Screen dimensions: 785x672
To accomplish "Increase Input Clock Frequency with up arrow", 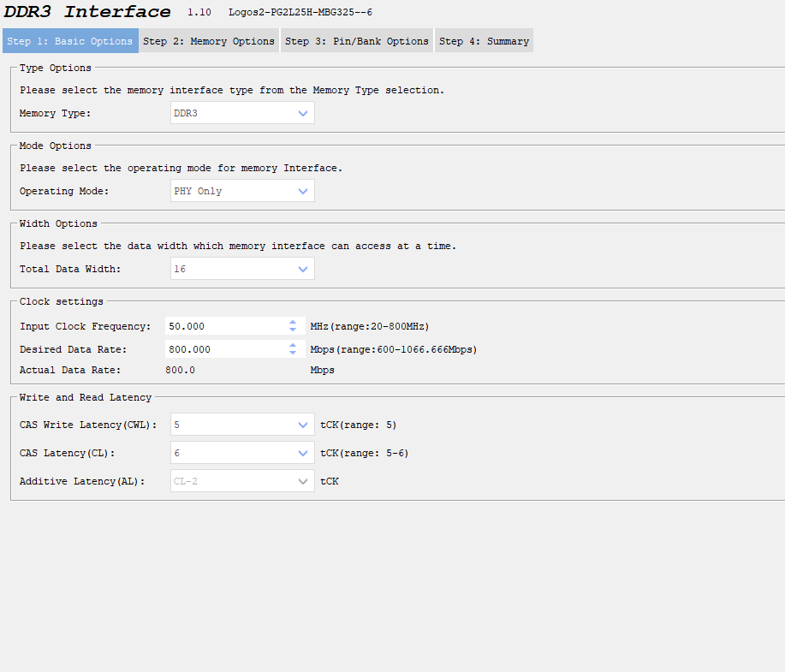I will click(x=293, y=323).
